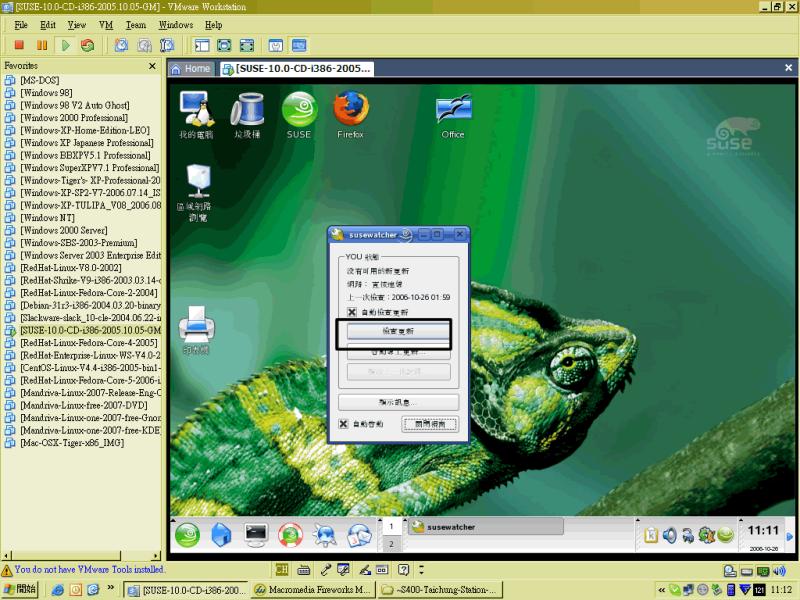Select [Windows 2000 Professional] in Favorites
The width and height of the screenshot is (800, 600).
click(74, 118)
